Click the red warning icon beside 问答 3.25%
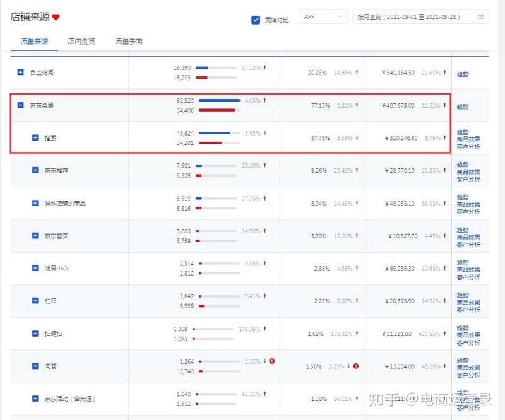505x420 pixels. (356, 366)
